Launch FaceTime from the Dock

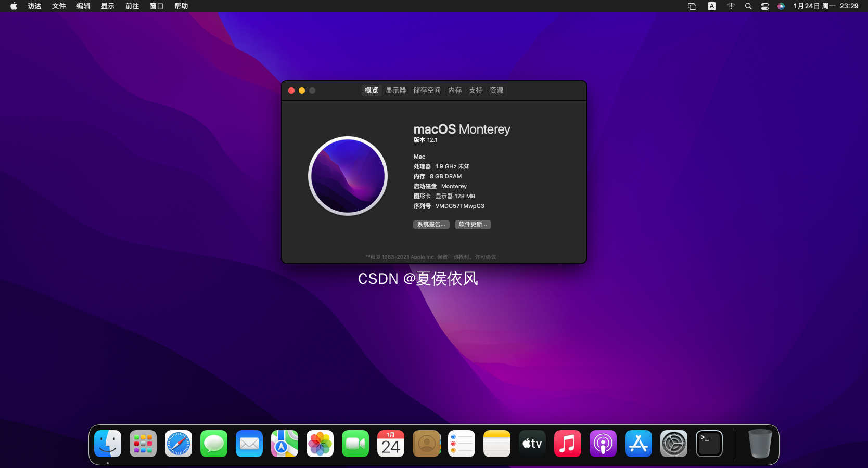pyautogui.click(x=355, y=444)
